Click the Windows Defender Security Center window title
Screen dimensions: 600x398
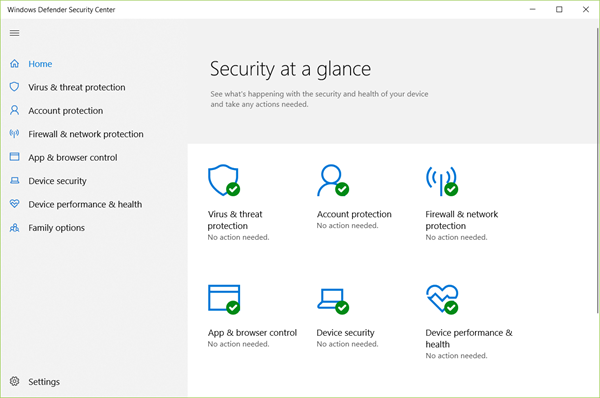pos(61,10)
